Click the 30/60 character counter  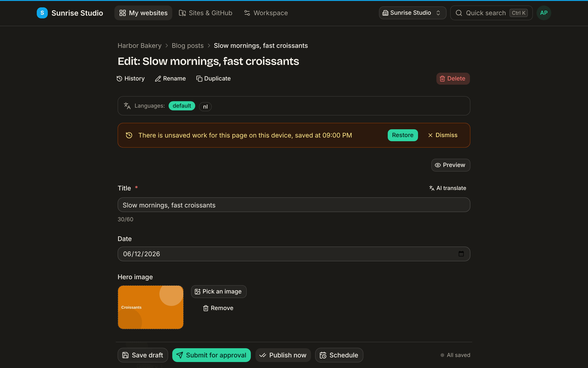[125, 219]
